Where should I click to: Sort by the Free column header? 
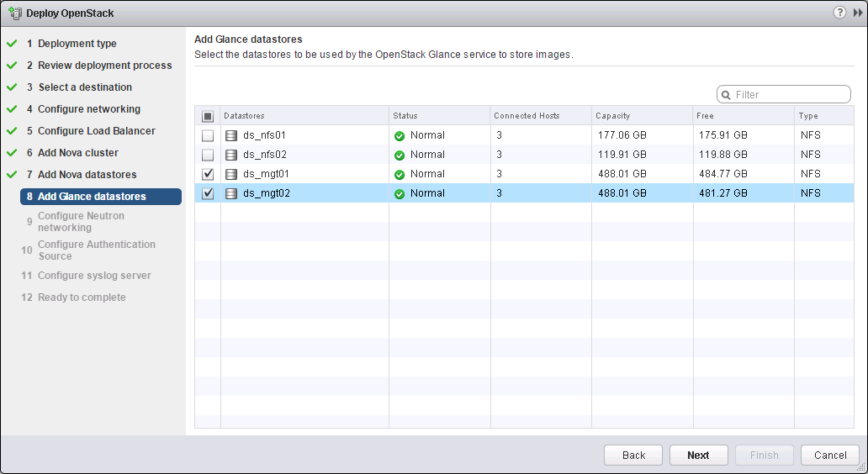pyautogui.click(x=705, y=116)
